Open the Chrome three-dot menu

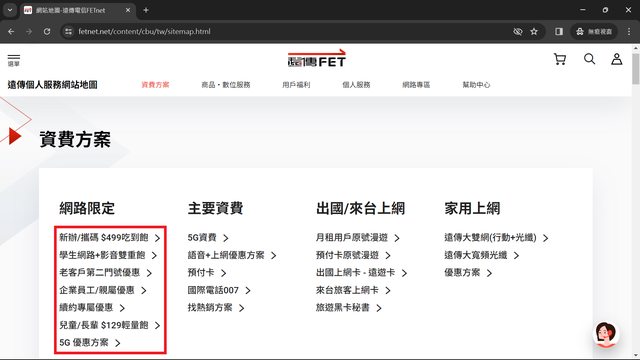(x=629, y=31)
